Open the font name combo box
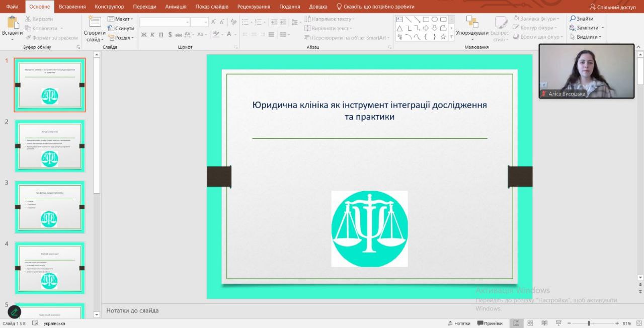Viewport: 644px width, 328px height. 165,22
